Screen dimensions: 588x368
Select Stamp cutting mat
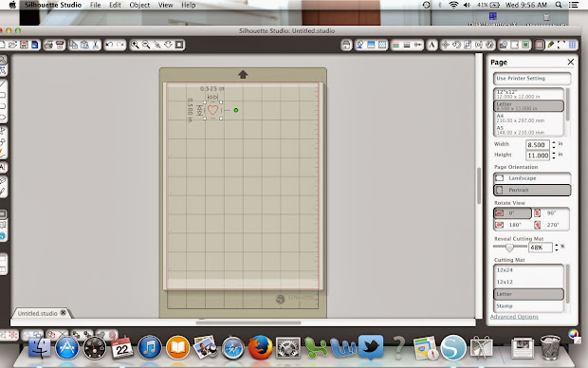pyautogui.click(x=529, y=306)
